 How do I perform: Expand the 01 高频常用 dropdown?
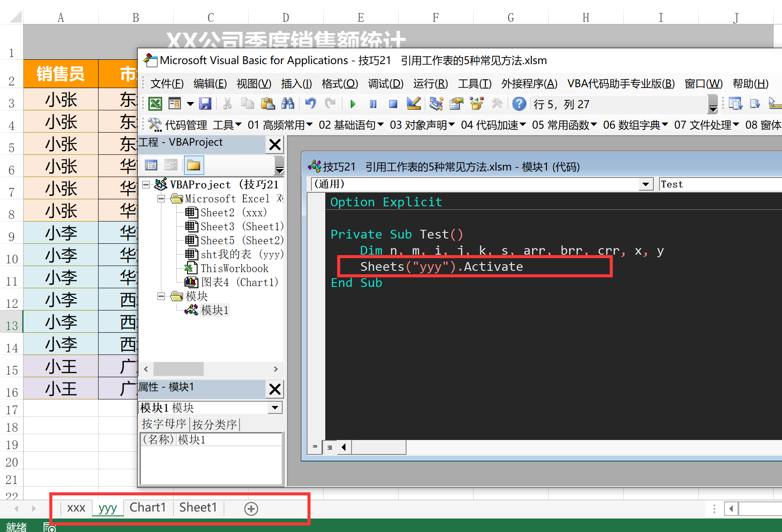280,125
